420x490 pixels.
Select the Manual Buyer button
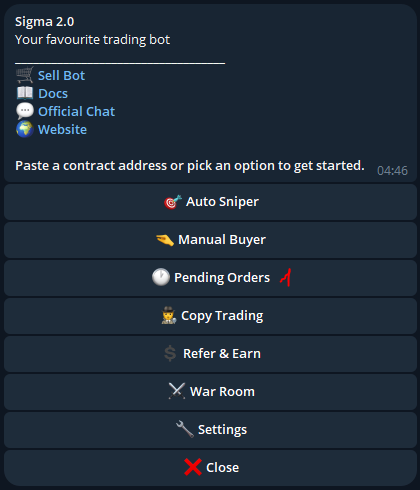(210, 240)
